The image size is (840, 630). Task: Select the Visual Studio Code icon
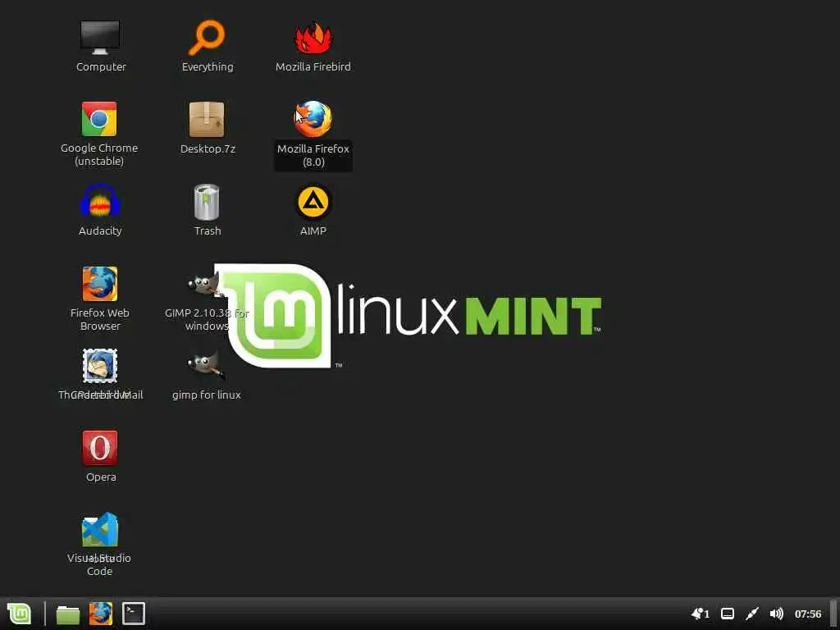[x=100, y=530]
